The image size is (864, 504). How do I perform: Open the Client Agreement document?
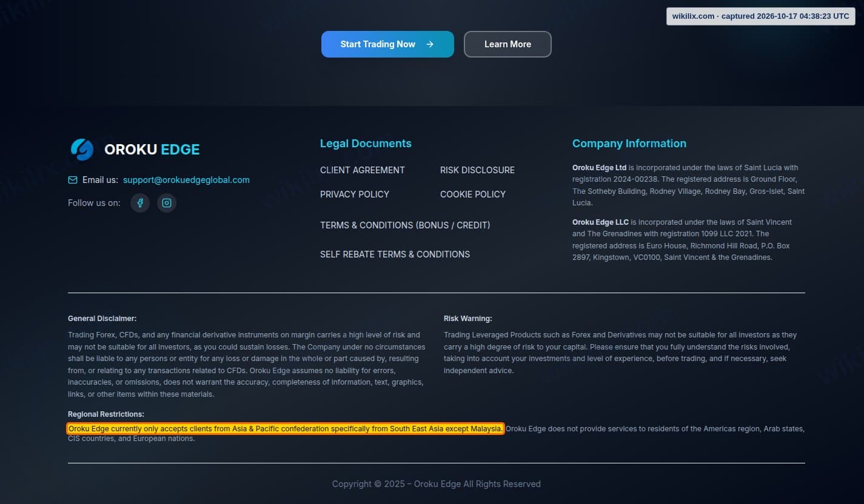363,170
